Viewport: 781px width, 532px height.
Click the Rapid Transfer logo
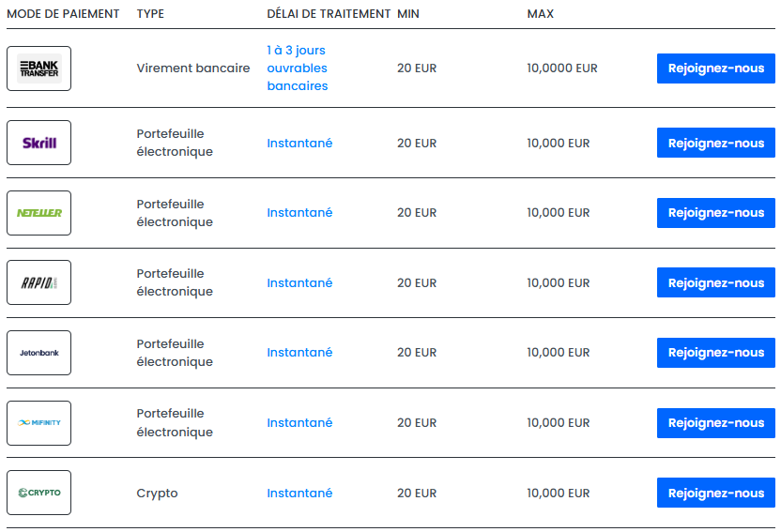(x=38, y=282)
